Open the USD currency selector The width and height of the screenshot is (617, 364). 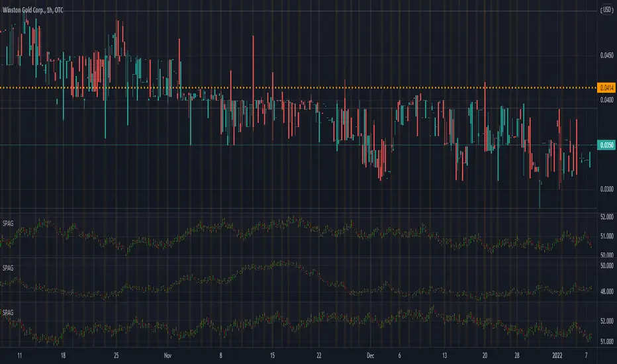[605, 9]
